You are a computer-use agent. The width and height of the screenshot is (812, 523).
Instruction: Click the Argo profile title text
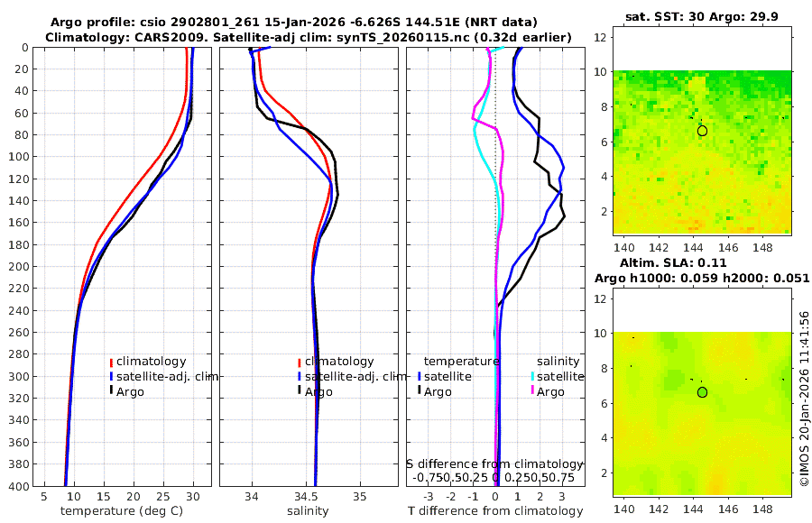[x=293, y=23]
